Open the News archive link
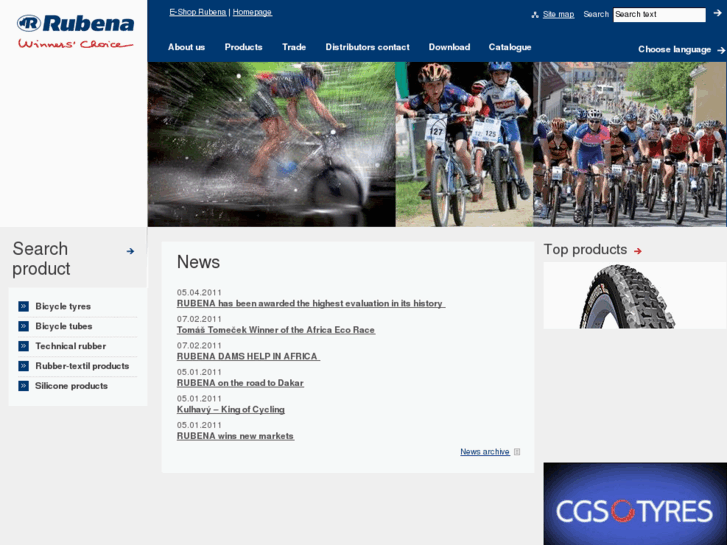 click(485, 452)
